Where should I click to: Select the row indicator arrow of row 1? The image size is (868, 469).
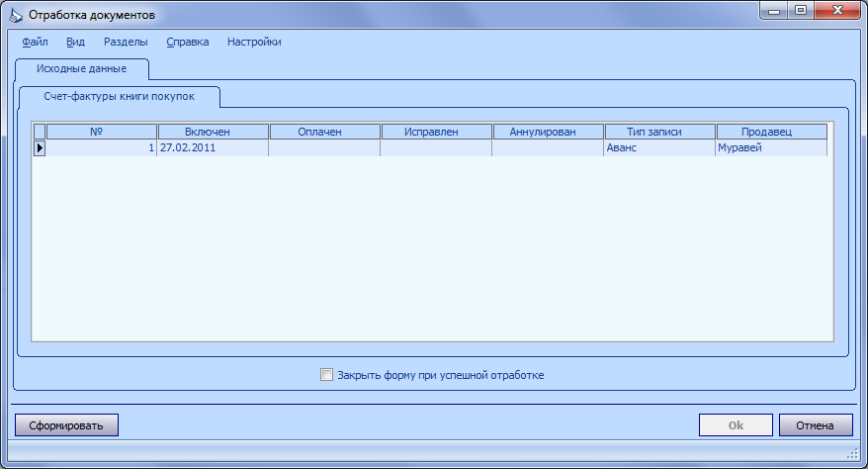click(x=40, y=147)
